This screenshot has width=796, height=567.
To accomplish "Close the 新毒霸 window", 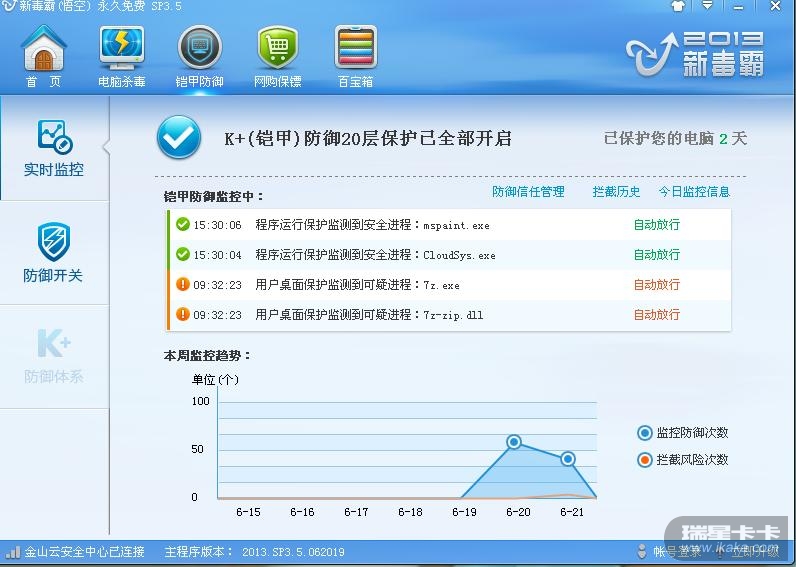I will point(775,6).
